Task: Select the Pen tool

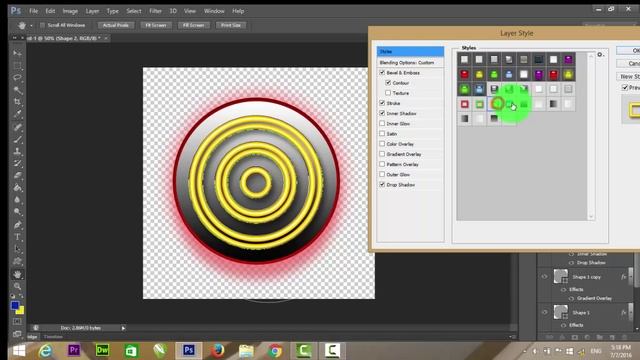Action: [x=18, y=225]
